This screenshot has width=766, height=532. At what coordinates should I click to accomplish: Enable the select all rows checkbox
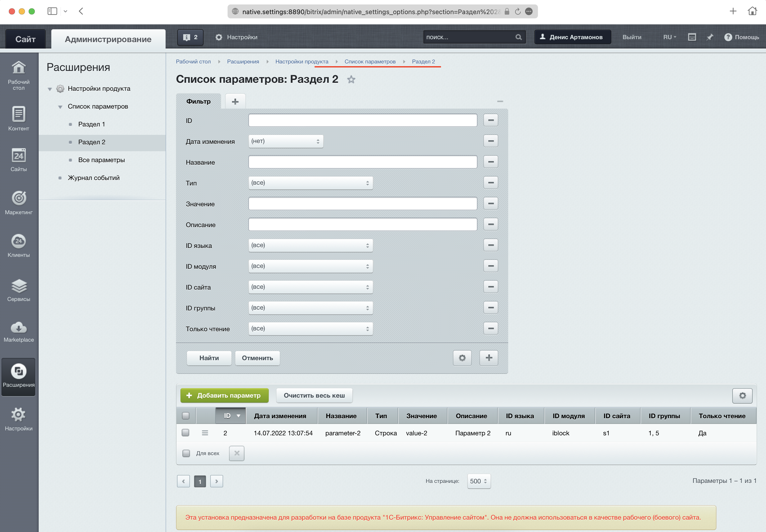tap(186, 415)
